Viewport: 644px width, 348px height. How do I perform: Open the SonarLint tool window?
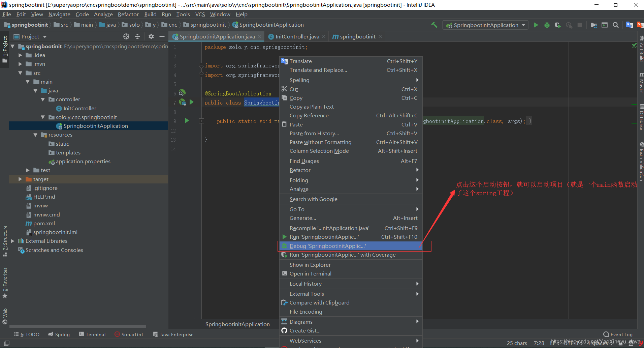[129, 335]
